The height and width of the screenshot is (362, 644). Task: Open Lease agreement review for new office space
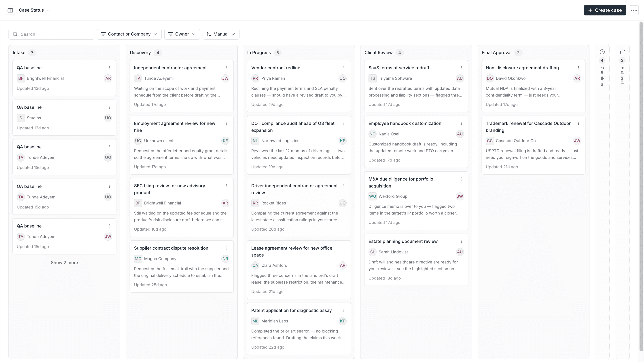coord(299,270)
